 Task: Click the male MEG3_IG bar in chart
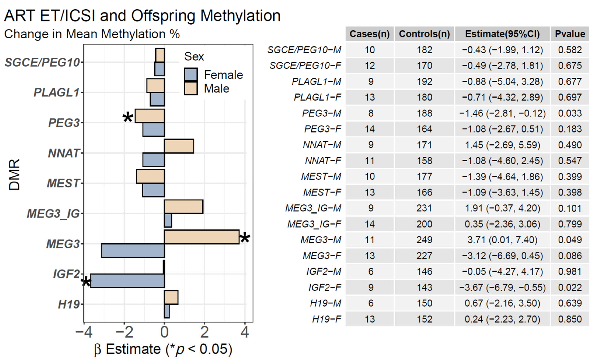[184, 207]
